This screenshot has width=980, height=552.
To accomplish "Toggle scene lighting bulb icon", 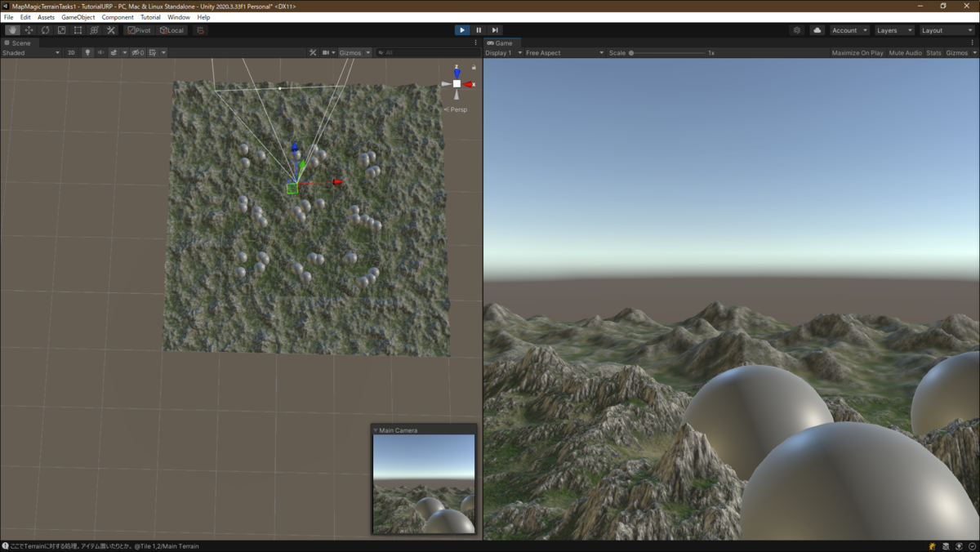I will click(88, 52).
